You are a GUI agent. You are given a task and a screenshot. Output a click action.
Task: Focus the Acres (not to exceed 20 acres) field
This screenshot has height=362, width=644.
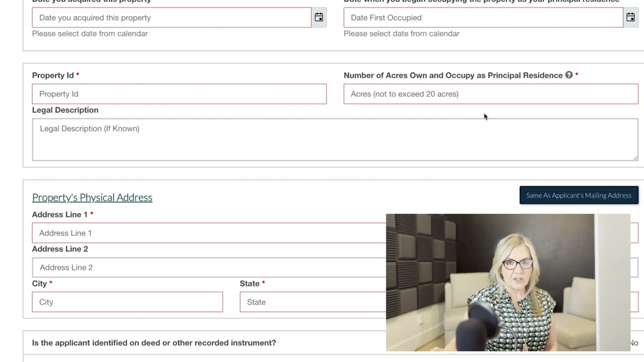pos(491,94)
